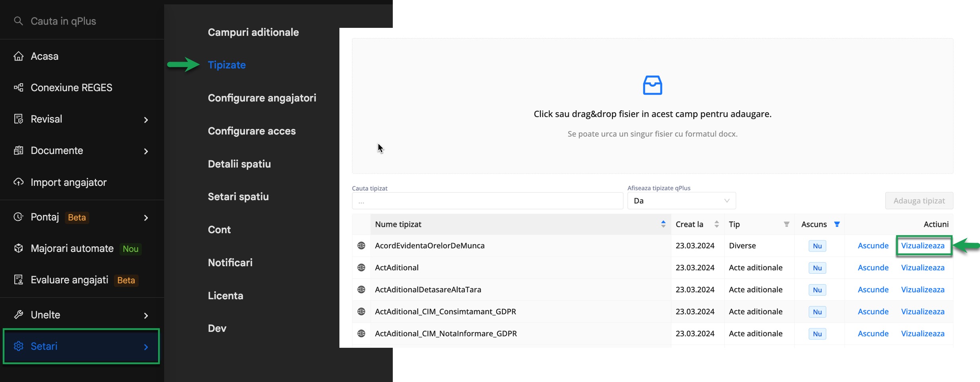Click the Conexiune REGES network icon

coord(18,88)
